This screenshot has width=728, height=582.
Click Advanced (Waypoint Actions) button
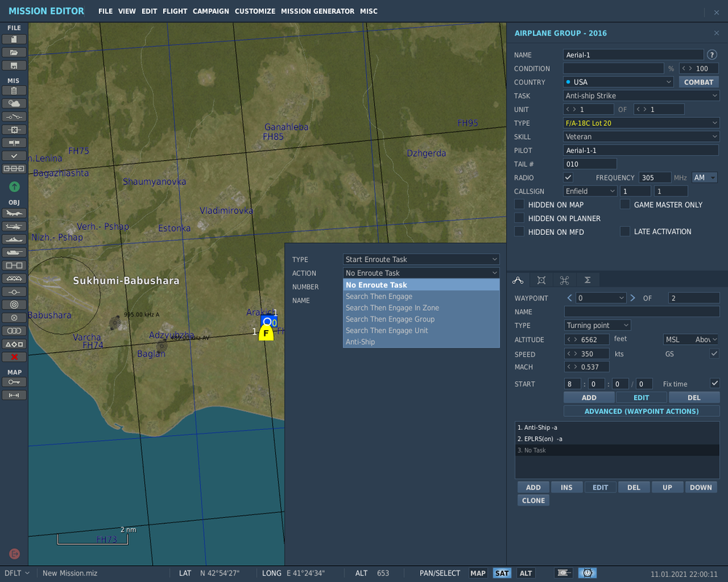pos(641,411)
